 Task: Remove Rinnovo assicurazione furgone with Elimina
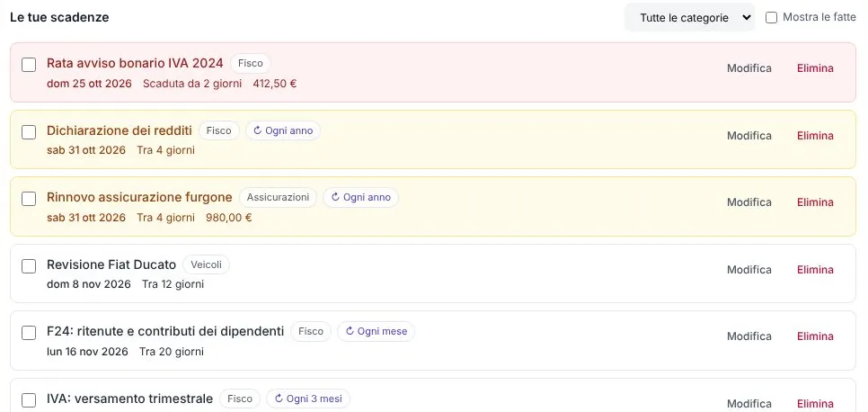click(x=815, y=202)
